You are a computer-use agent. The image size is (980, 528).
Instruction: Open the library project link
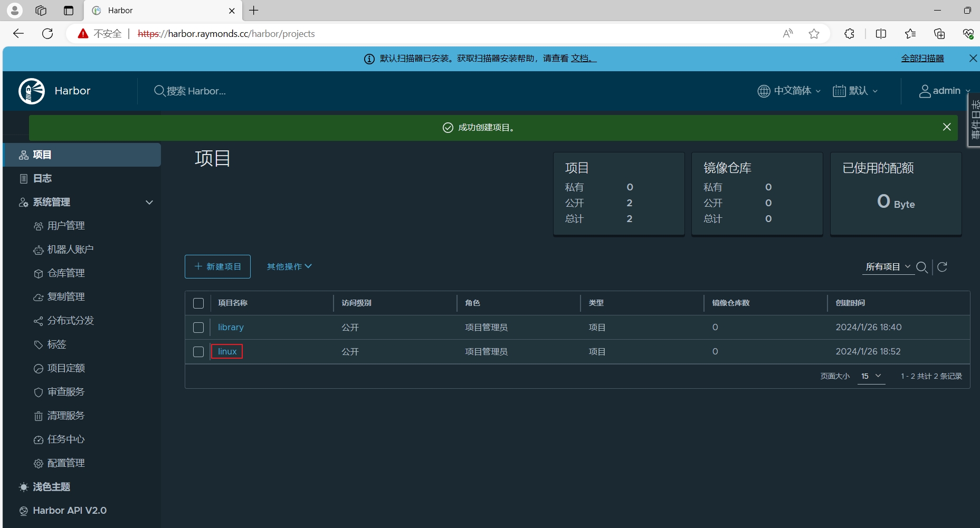click(231, 328)
